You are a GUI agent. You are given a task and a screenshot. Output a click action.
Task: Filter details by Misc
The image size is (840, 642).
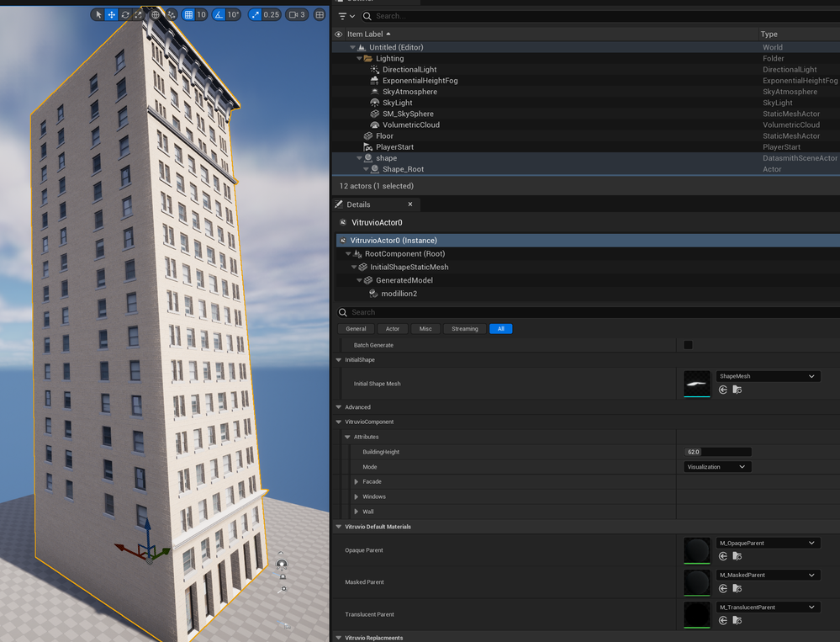pos(425,329)
